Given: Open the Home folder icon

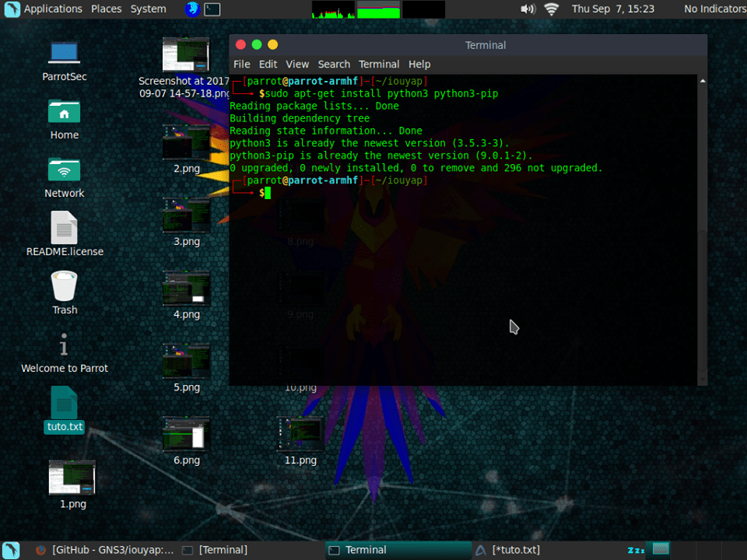Looking at the screenshot, I should (x=64, y=112).
